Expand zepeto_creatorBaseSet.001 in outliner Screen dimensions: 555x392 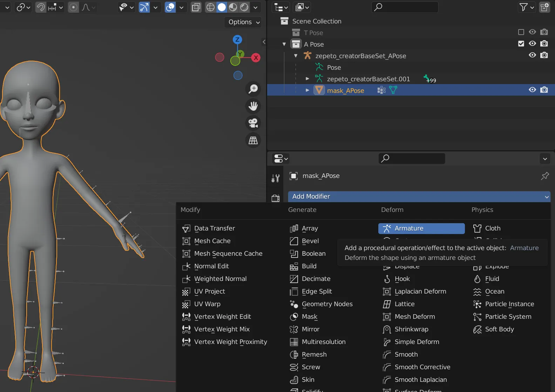[x=307, y=79]
